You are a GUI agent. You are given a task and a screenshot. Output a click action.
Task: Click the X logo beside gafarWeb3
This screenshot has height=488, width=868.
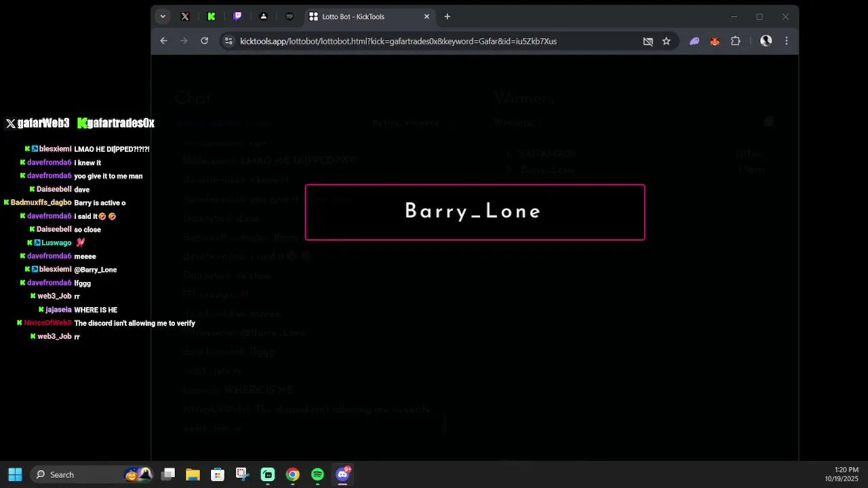click(11, 123)
